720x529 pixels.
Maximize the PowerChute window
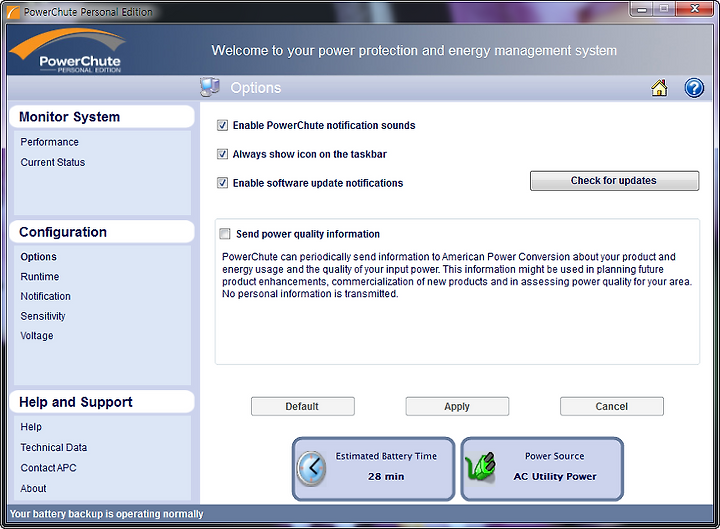(663, 9)
